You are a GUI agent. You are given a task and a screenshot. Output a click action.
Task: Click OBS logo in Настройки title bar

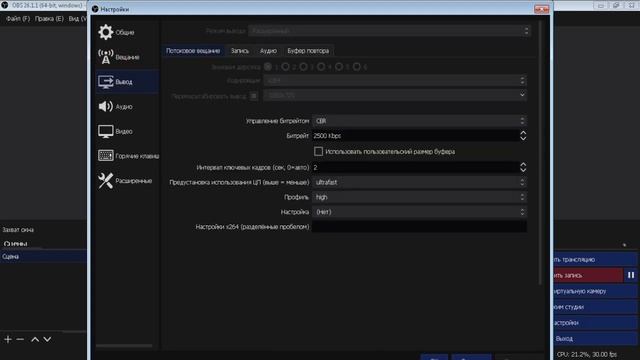[95, 9]
